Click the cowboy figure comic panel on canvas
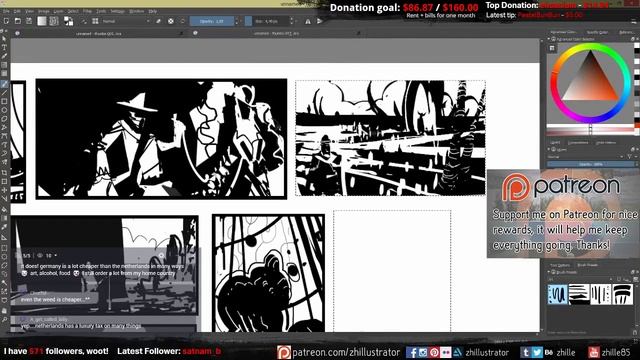The width and height of the screenshot is (640, 360). coord(161,139)
